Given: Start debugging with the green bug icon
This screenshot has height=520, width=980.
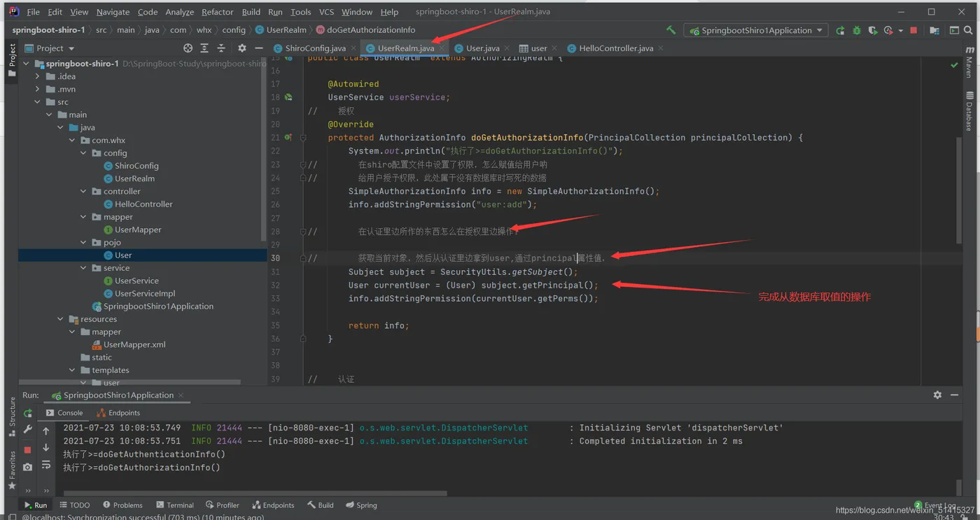Looking at the screenshot, I should coord(857,30).
